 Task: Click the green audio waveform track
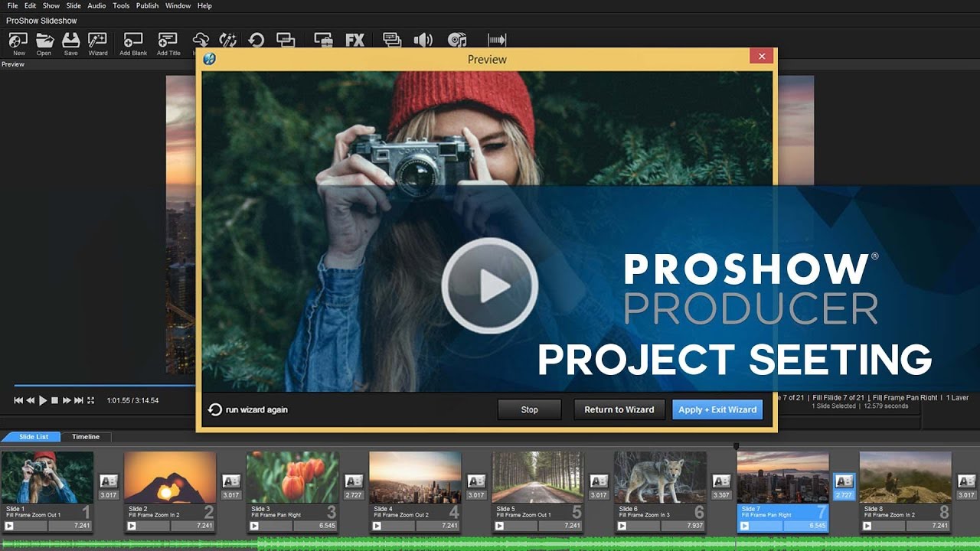coord(490,544)
